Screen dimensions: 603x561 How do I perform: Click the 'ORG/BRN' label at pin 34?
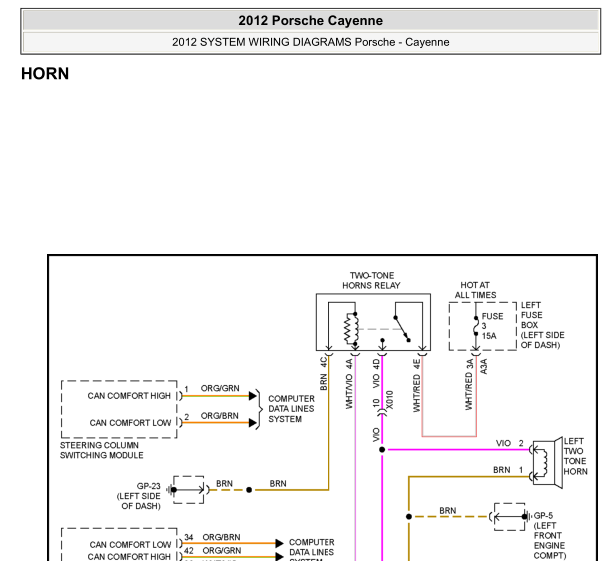222,537
